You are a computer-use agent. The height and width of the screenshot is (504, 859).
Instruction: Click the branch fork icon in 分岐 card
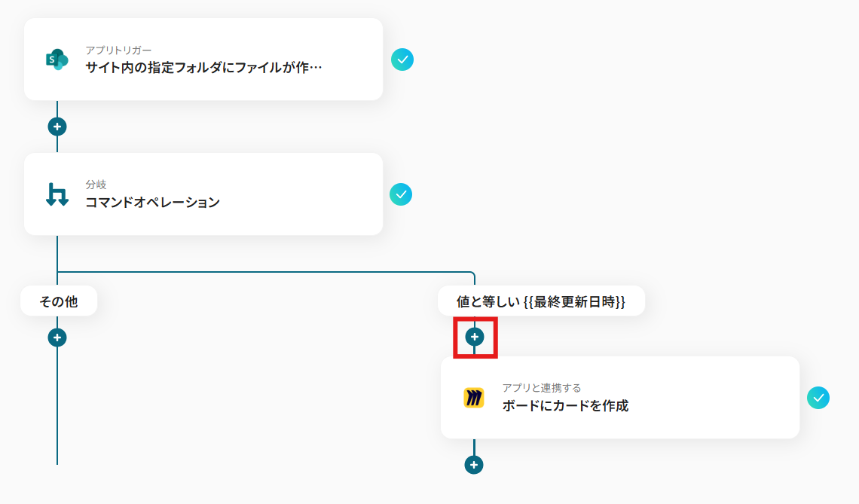[57, 194]
